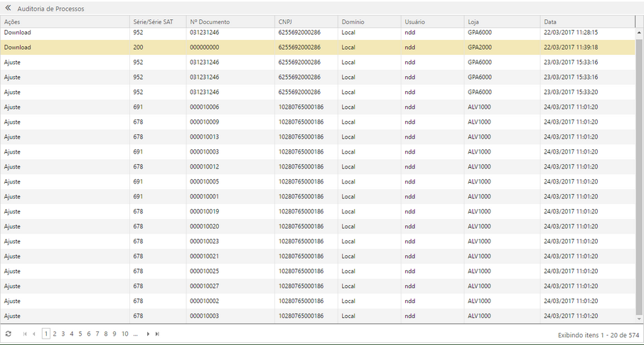Collapse the Auditoria de Processos panel
Screen dimensions: 644x345
click(8, 9)
